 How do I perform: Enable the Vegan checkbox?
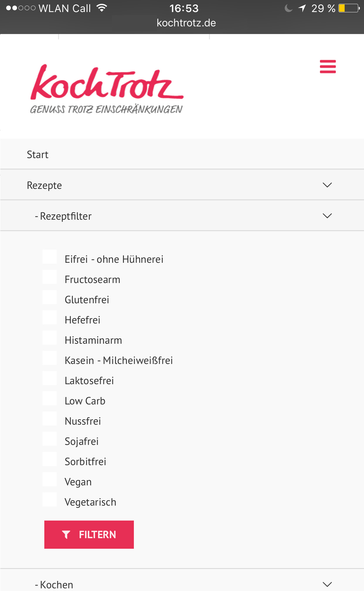click(50, 479)
